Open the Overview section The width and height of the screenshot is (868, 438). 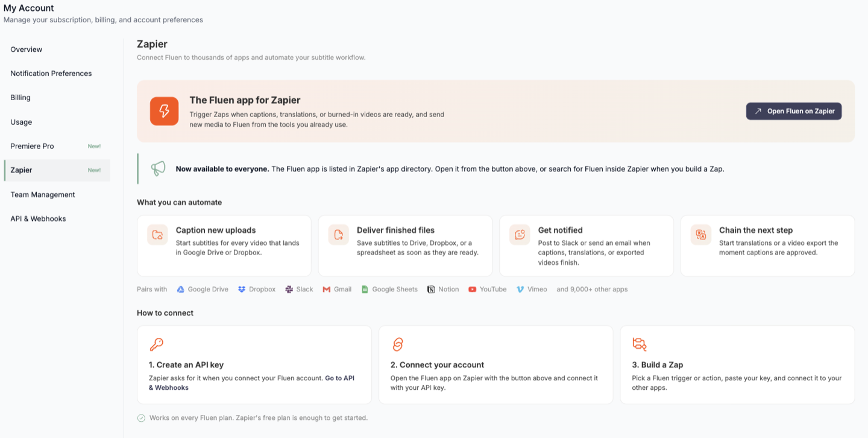pos(57,49)
